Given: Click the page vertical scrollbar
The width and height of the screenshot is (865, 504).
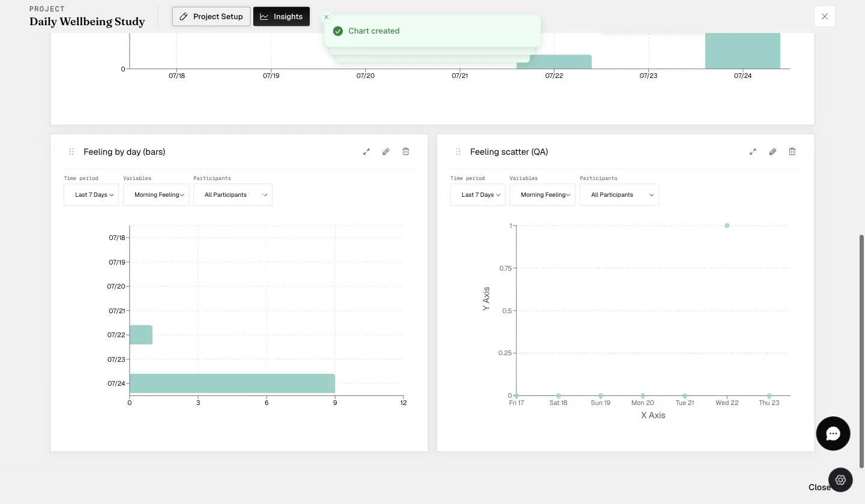Looking at the screenshot, I should [862, 351].
